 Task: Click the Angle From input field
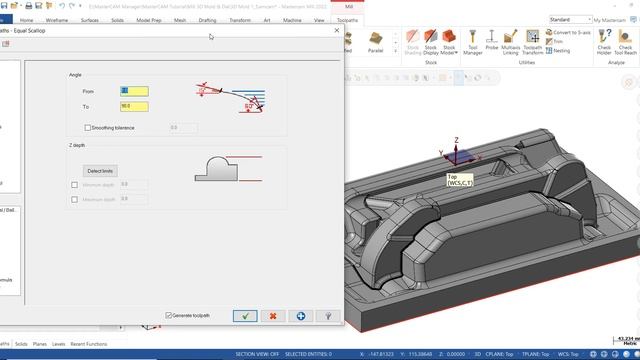coord(134,91)
